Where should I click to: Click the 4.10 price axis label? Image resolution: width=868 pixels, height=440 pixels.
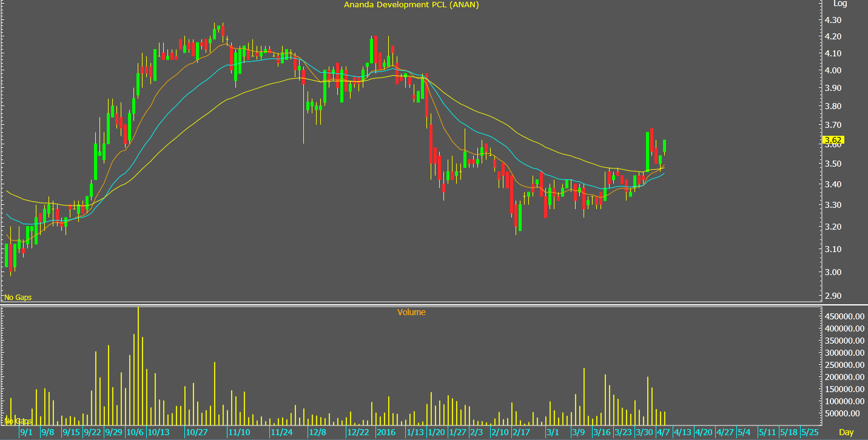coord(833,53)
